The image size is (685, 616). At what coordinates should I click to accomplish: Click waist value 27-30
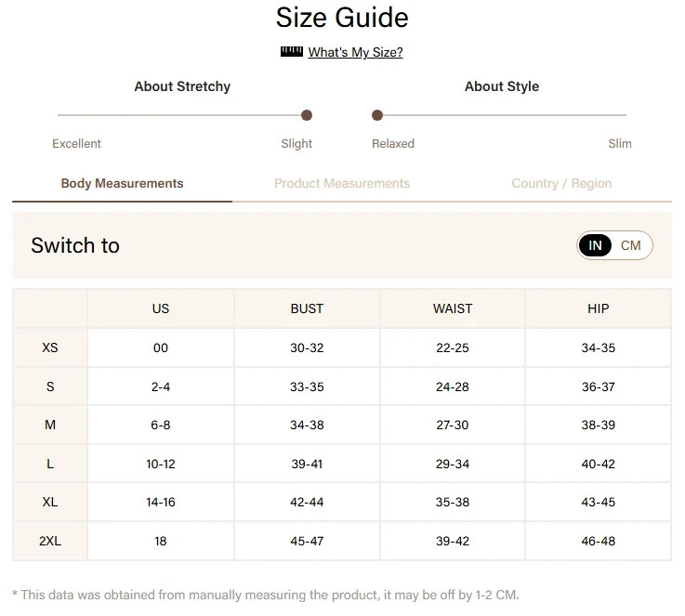click(453, 425)
